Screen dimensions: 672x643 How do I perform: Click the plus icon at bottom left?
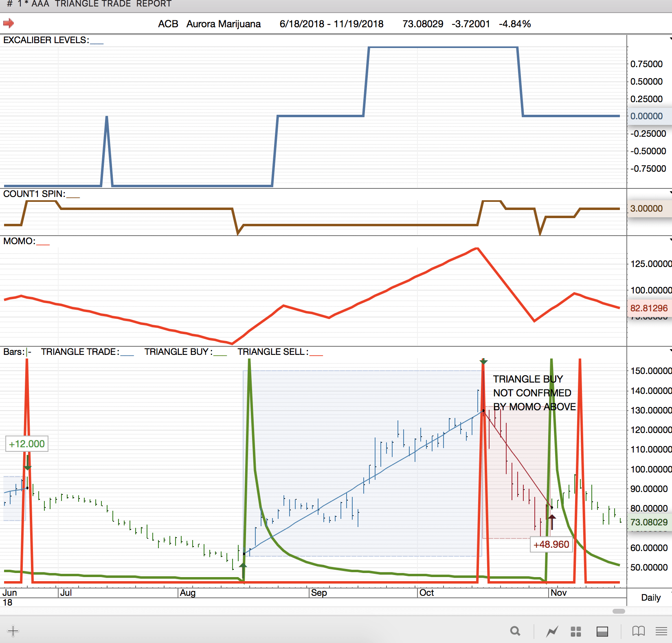click(x=13, y=631)
